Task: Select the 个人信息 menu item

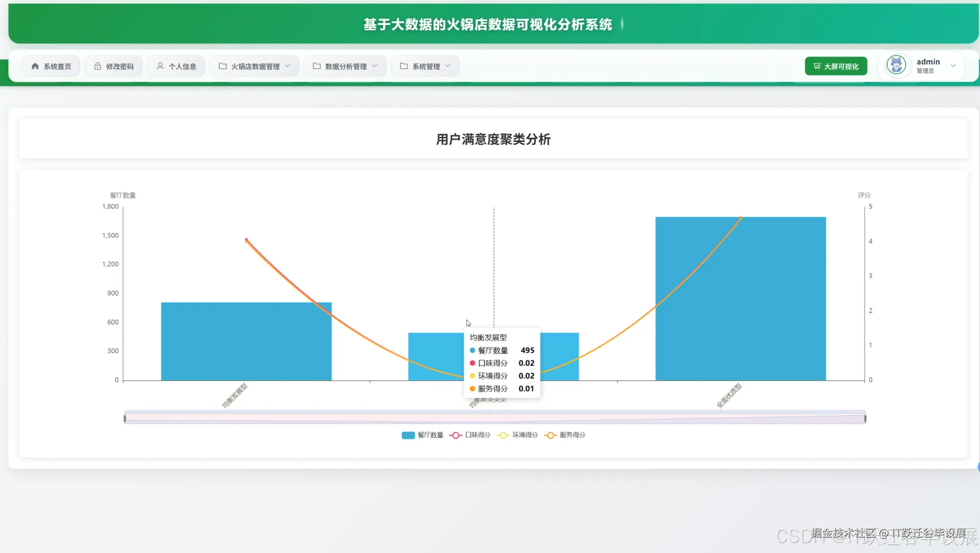Action: [176, 66]
